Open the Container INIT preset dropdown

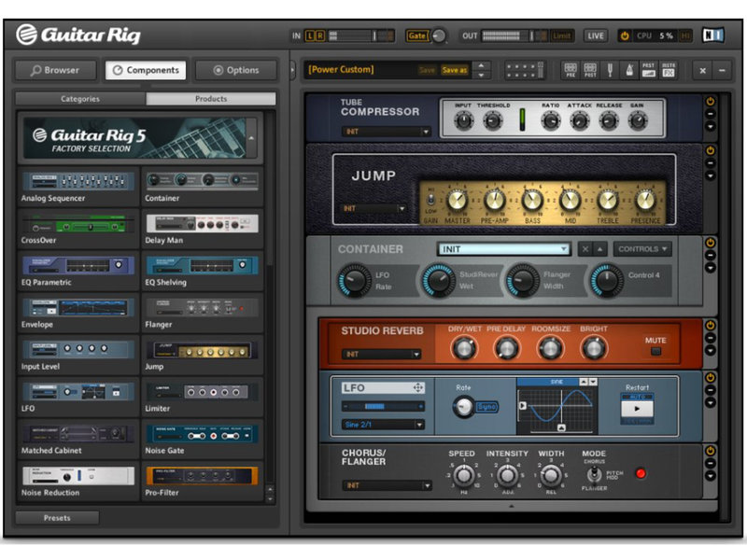[x=503, y=249]
